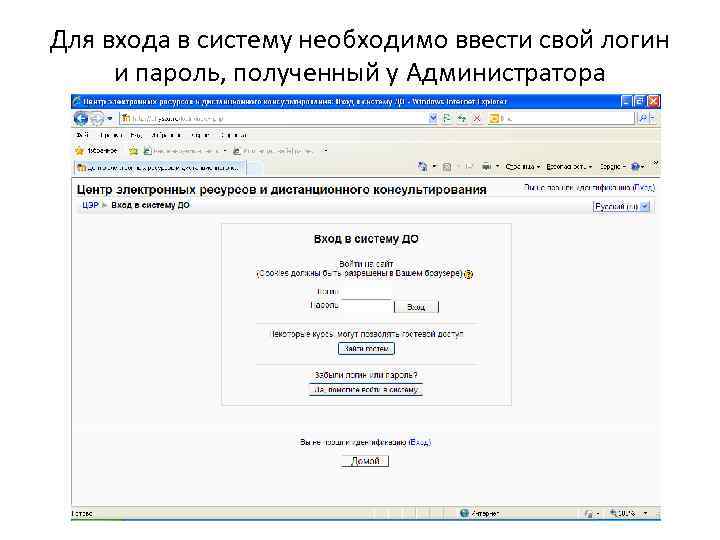The width and height of the screenshot is (720, 540).
Task: Click the Вход link in page header
Action: [644, 187]
